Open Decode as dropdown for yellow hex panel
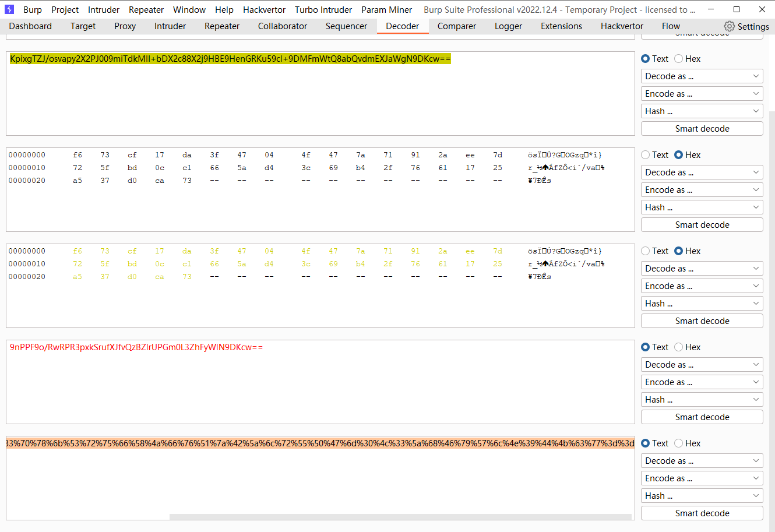This screenshot has width=775, height=532. (702, 269)
